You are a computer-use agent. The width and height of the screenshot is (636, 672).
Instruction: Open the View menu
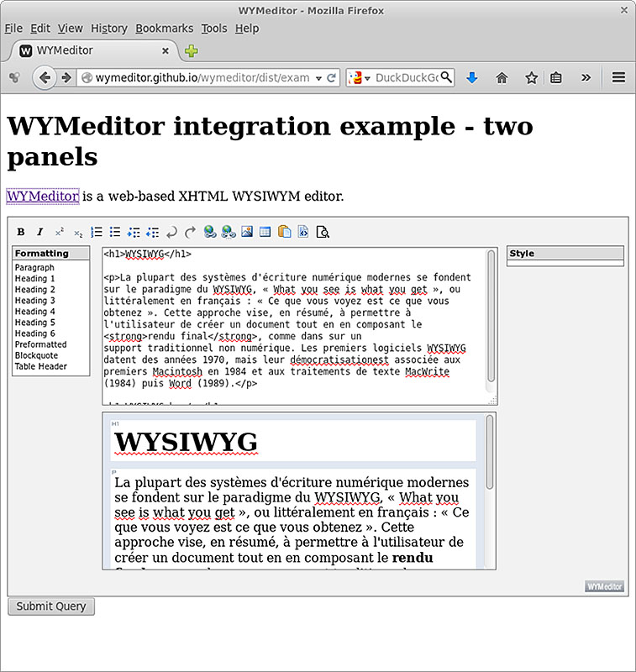[71, 29]
